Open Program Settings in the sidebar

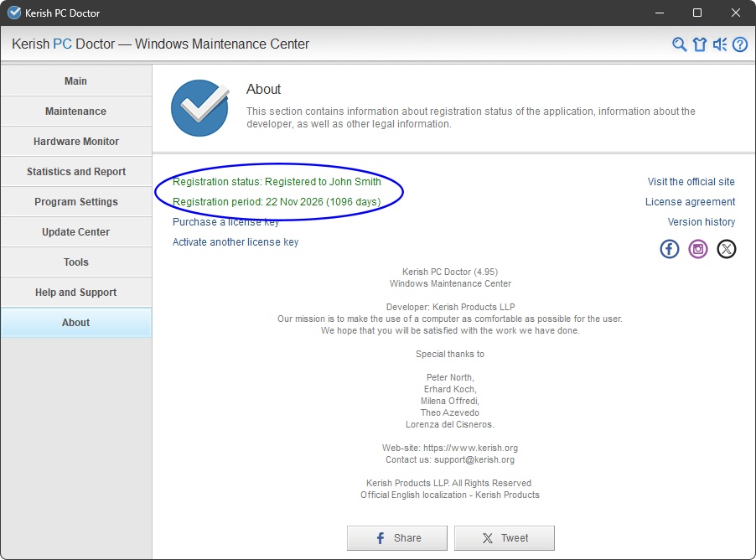(76, 202)
